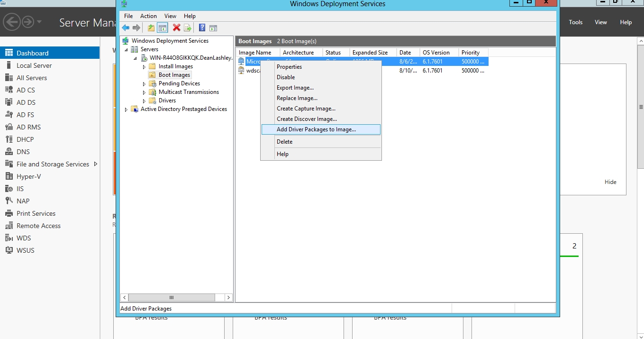Click the tree pane horizontal scrollbar right arrow
The width and height of the screenshot is (644, 339).
coord(228,298)
